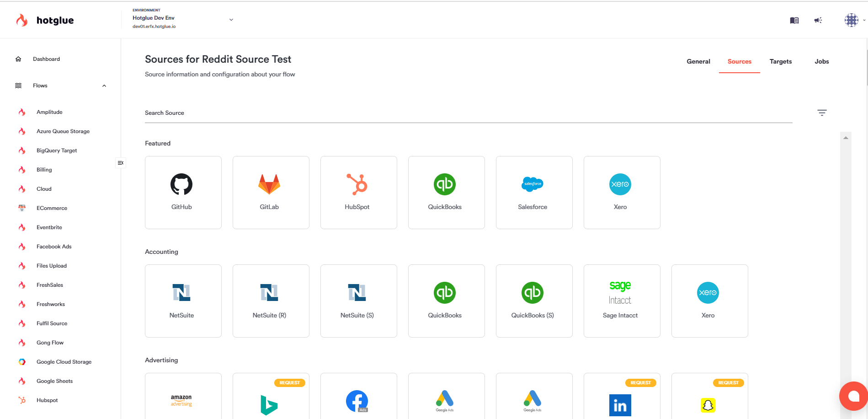Click the source list scroll-up arrow
868x419 pixels.
(846, 138)
